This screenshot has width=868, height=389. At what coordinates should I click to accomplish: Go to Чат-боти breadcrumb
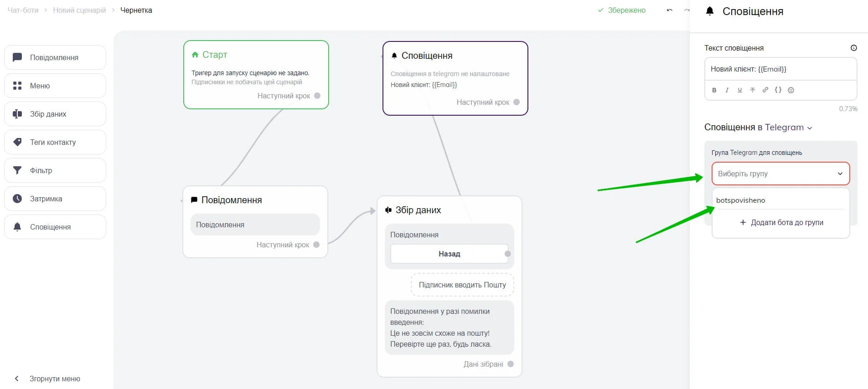tap(23, 10)
